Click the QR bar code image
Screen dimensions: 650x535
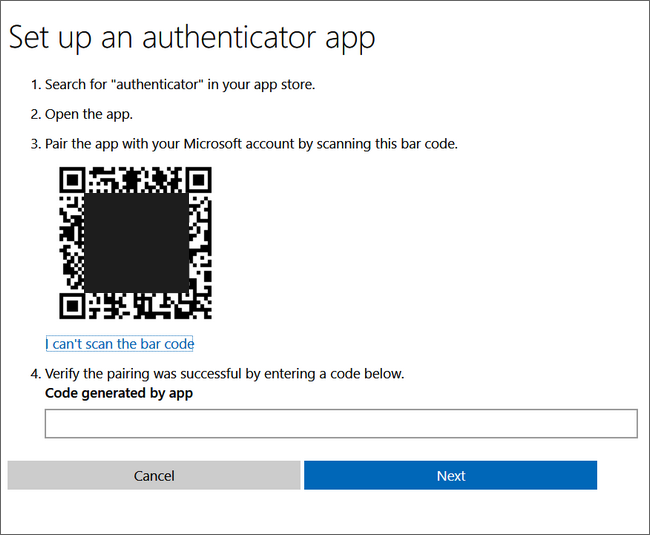point(136,243)
